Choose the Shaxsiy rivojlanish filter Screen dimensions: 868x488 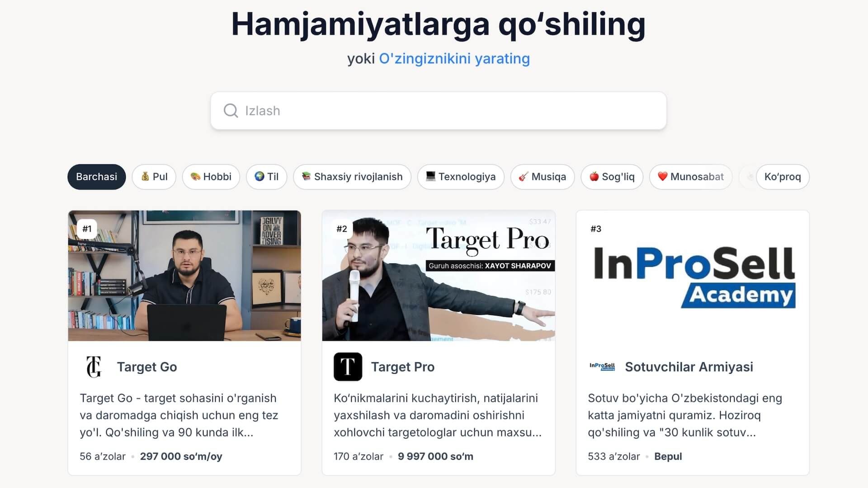click(x=352, y=177)
